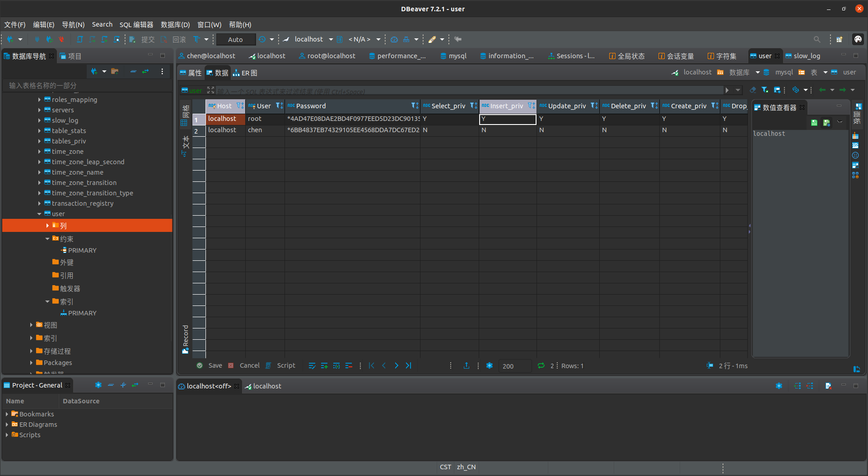Click the green refresh results icon
Viewport: 868px width, 476px height.
tap(541, 365)
